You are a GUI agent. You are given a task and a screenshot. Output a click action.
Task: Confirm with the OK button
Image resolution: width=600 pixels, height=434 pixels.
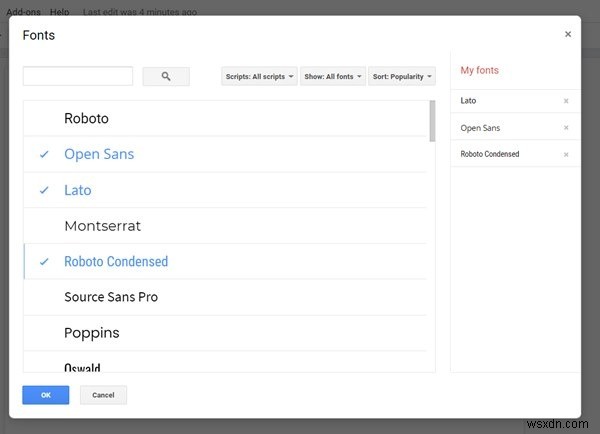click(46, 395)
